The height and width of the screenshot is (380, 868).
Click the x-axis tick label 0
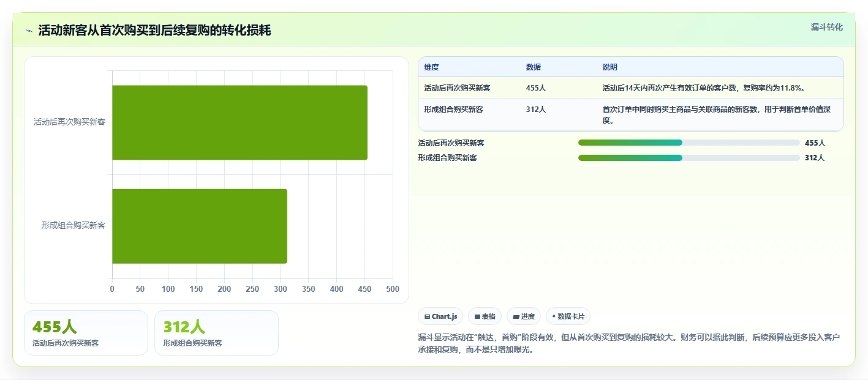click(112, 289)
